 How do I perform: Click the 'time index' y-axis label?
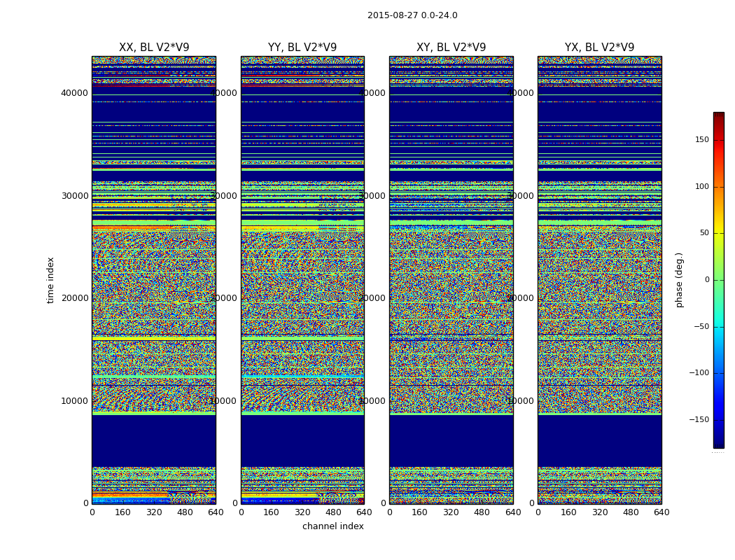[50, 280]
